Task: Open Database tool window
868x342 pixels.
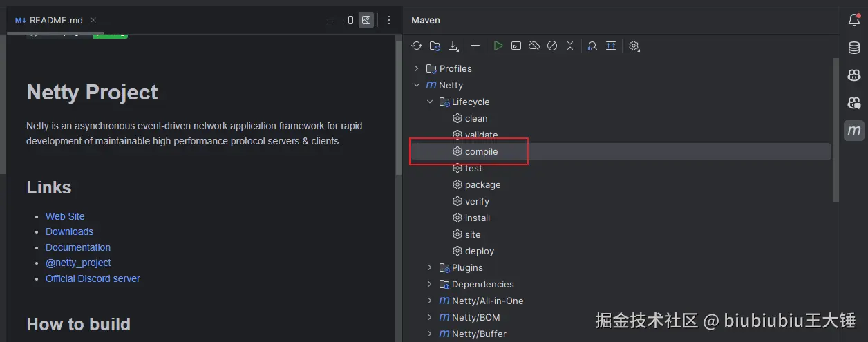Action: click(854, 48)
